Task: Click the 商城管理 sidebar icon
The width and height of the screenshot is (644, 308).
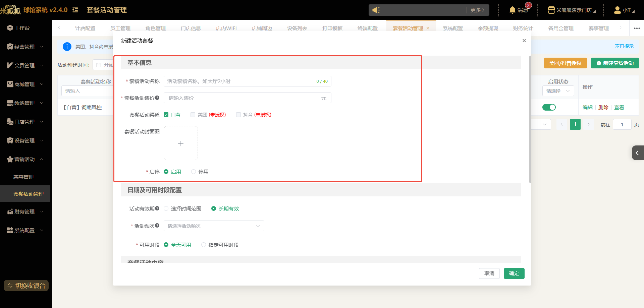Action: click(10, 84)
